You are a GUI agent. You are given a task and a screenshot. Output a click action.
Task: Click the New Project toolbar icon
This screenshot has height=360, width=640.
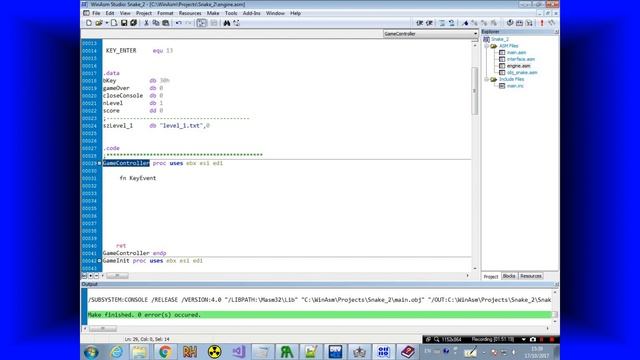pyautogui.click(x=89, y=23)
